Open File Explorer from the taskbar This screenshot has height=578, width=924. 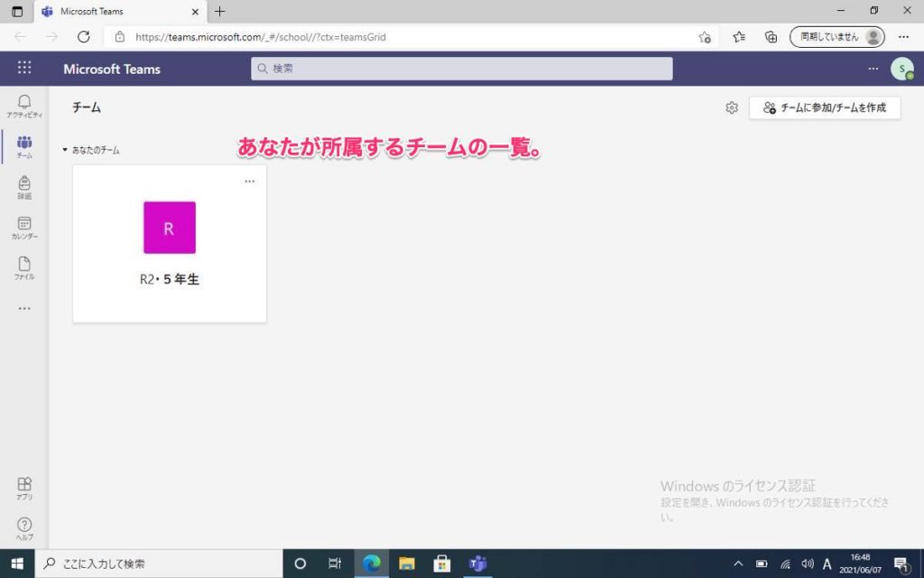tap(407, 564)
